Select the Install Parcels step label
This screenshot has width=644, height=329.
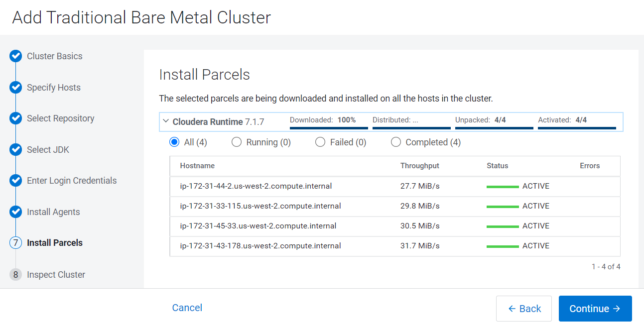point(55,243)
